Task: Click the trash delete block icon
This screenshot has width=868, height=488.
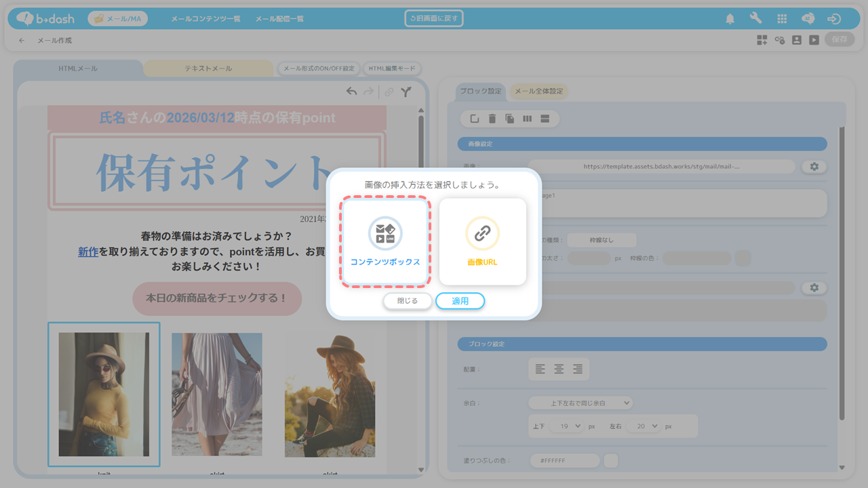Action: (x=492, y=119)
